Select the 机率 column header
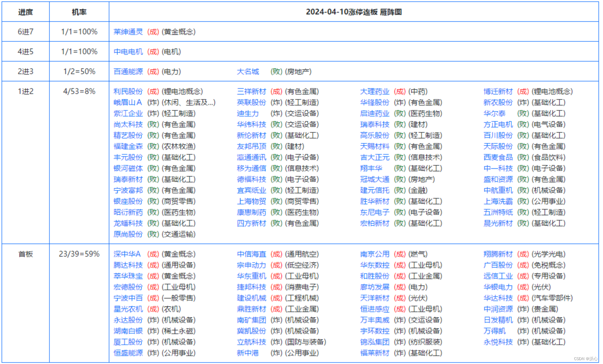This screenshot has width=603, height=364. pyautogui.click(x=79, y=12)
